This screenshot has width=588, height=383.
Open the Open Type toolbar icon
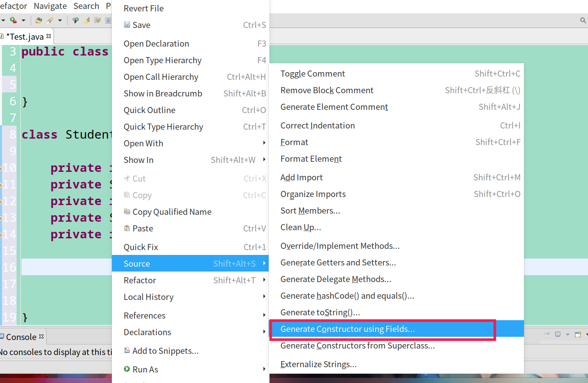39,20
